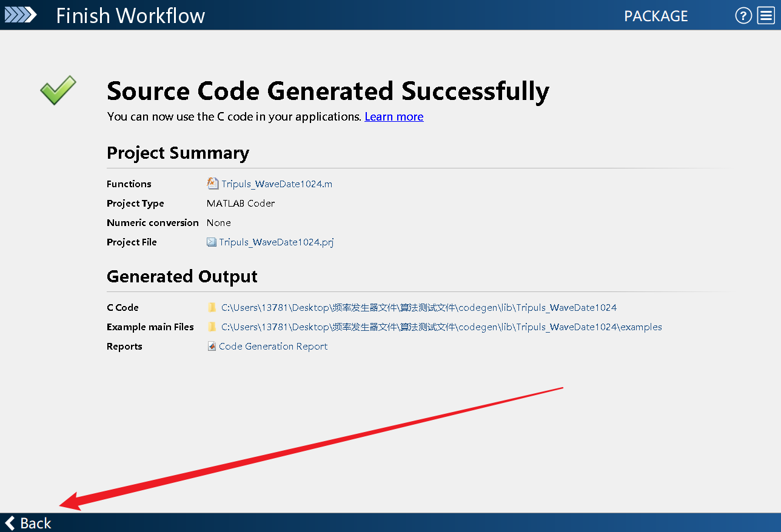Click the green success checkmark icon
This screenshot has height=532, width=781.
click(x=58, y=90)
